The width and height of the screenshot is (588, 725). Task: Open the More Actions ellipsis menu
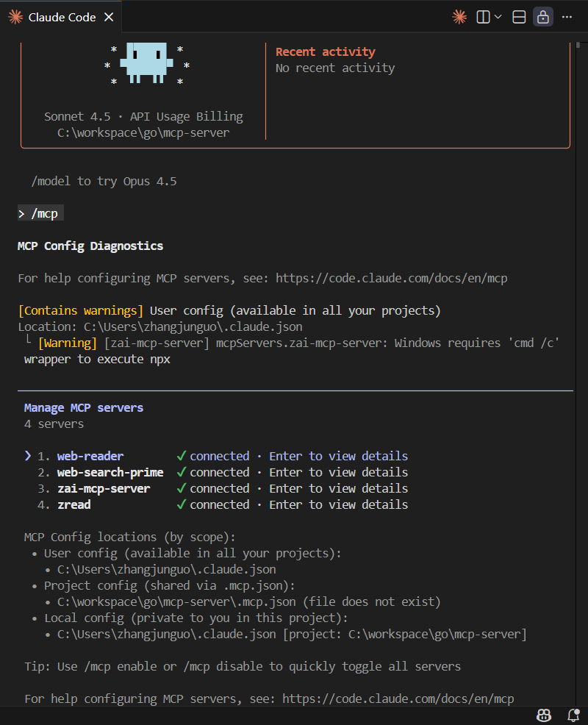click(x=567, y=17)
